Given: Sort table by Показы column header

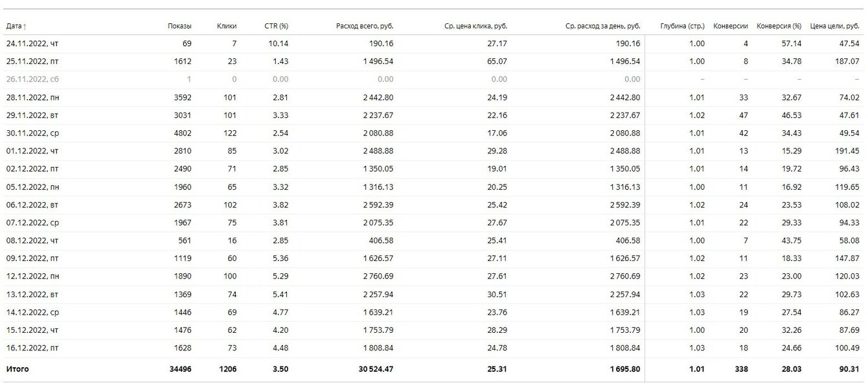Looking at the screenshot, I should point(179,27).
